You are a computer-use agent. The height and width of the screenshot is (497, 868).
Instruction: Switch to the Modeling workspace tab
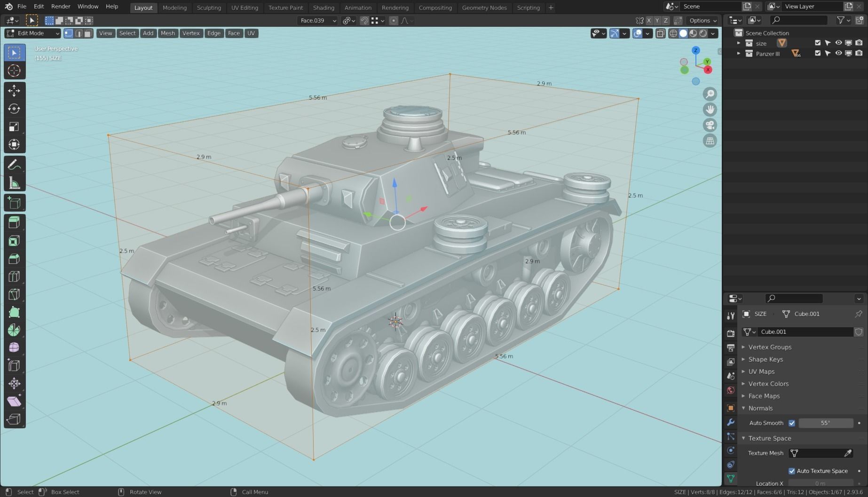pos(174,8)
